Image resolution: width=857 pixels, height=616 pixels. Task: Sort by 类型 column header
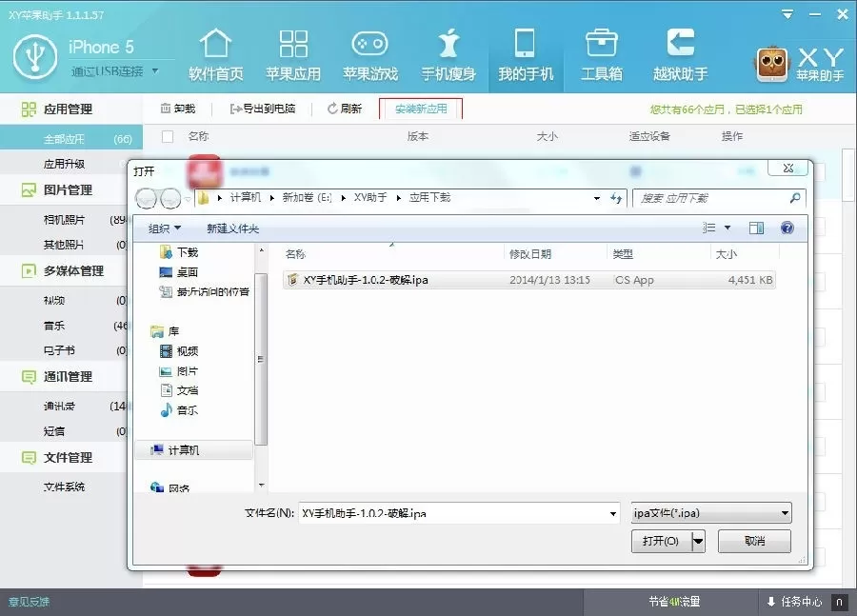[x=623, y=254]
